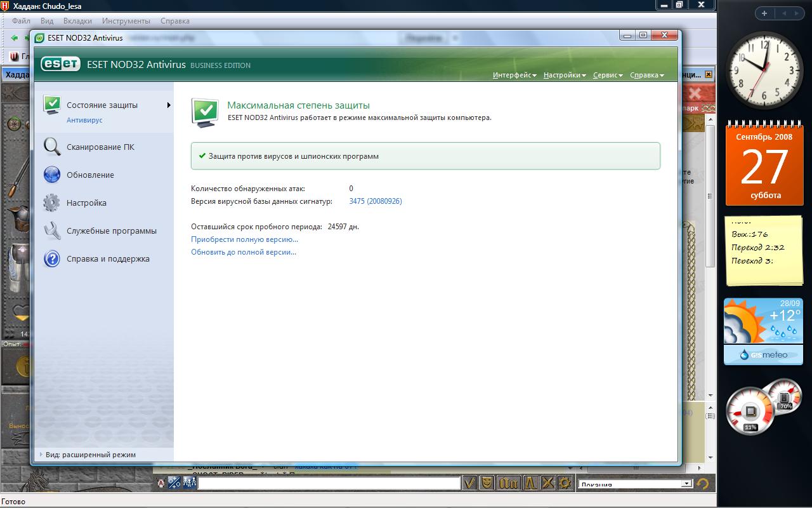This screenshot has width=812, height=508.
Task: Expand the Состояние защиты submenu arrow
Action: coord(169,105)
